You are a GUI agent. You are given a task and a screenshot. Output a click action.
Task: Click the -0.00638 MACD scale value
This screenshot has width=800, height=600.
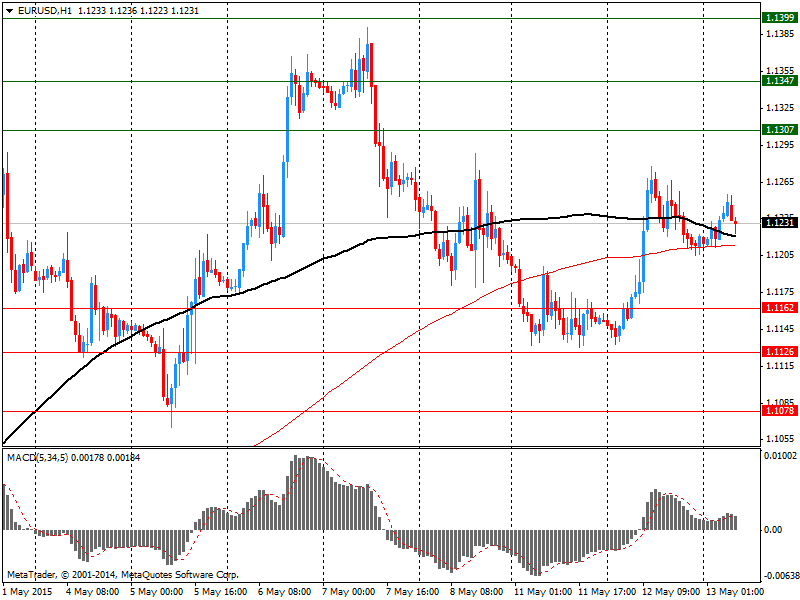click(781, 576)
